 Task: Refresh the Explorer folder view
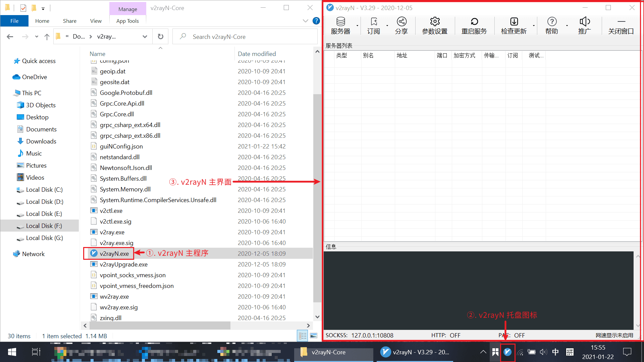tap(161, 37)
